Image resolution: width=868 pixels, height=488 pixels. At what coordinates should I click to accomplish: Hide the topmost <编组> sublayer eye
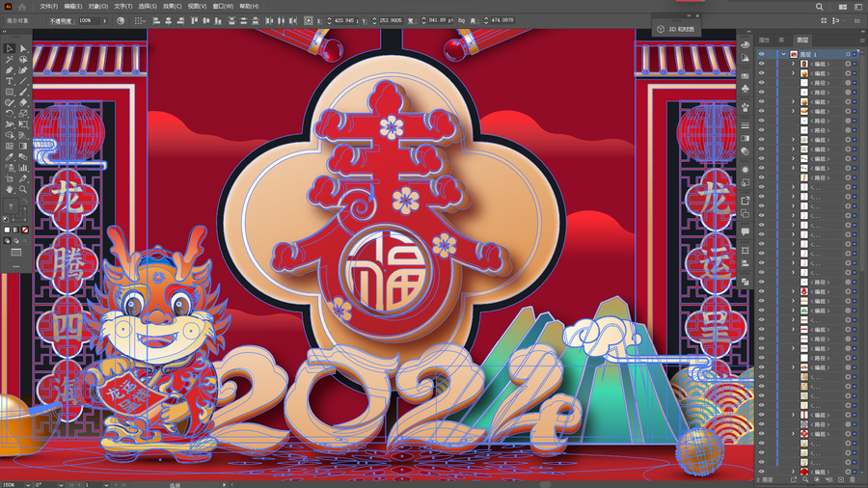point(761,64)
